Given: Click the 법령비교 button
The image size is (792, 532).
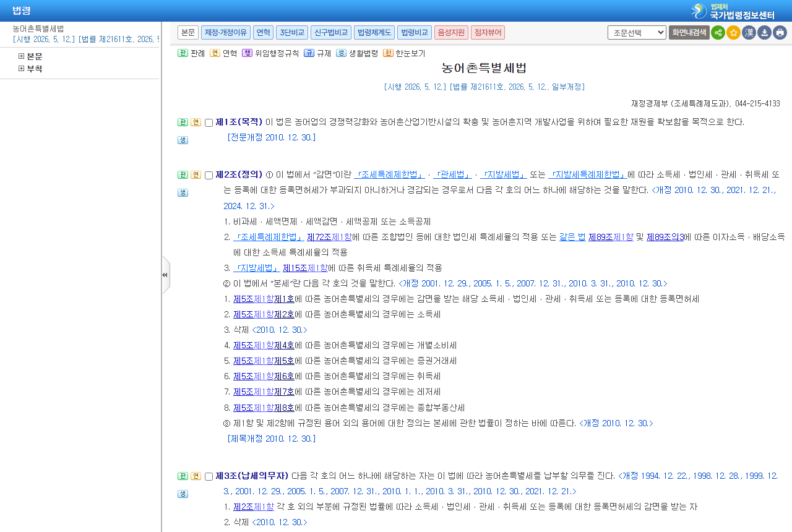Looking at the screenshot, I should [x=415, y=32].
